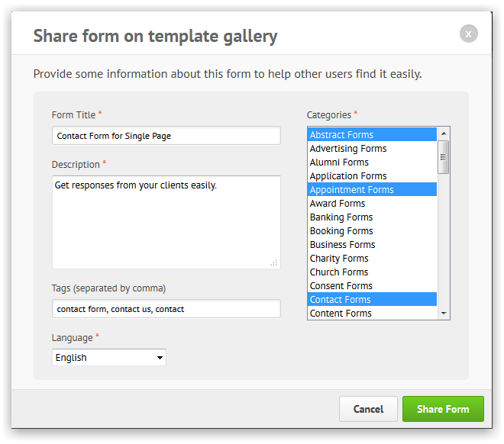Deselect Appointment Forms category
The image size is (504, 444).
click(372, 190)
